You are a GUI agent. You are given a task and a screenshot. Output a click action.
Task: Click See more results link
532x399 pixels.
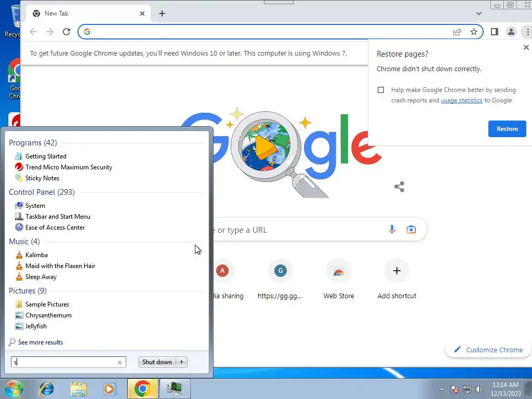pos(36,342)
